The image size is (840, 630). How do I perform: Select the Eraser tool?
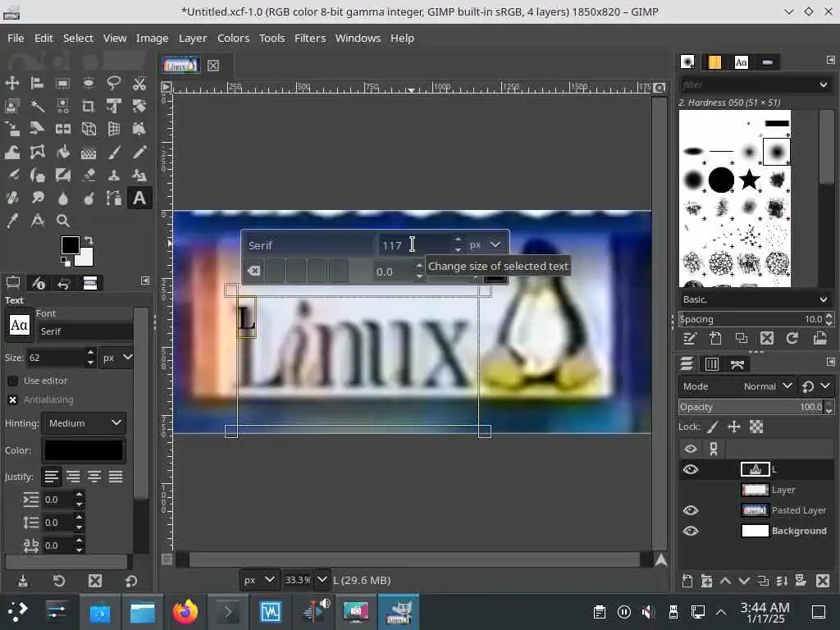point(89,176)
